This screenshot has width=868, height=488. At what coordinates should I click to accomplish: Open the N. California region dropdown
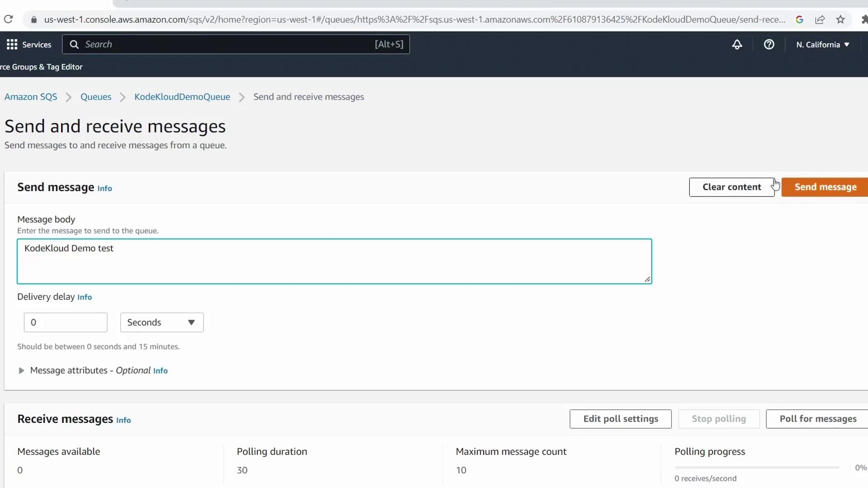coord(823,44)
